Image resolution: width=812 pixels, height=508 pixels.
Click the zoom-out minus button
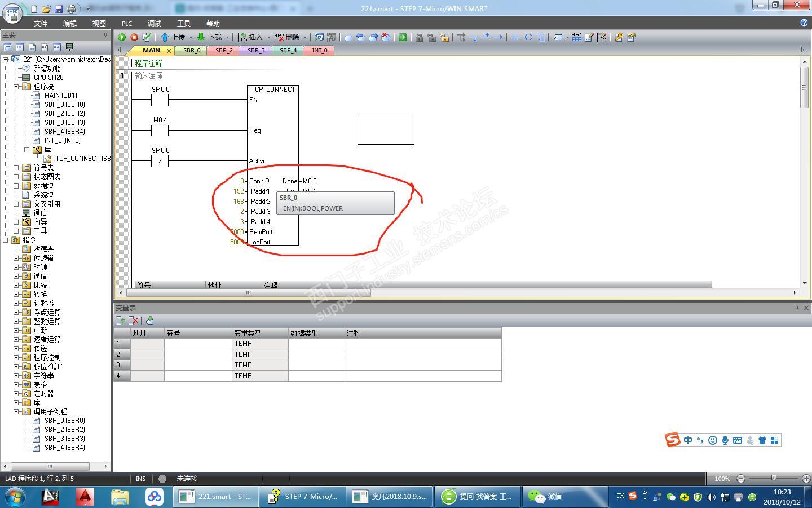coord(741,479)
